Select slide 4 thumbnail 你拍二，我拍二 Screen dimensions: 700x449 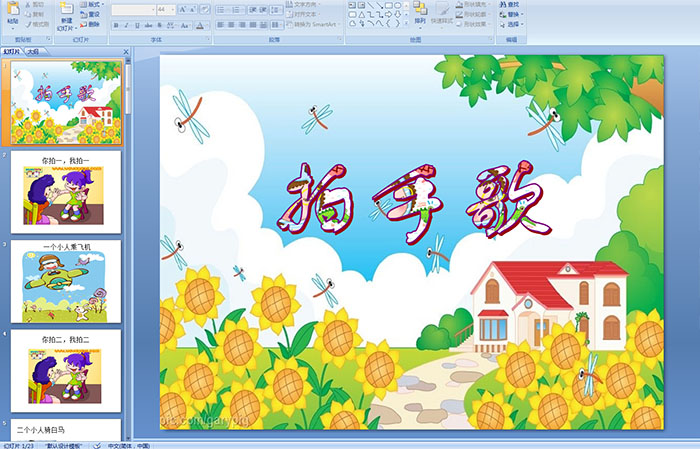point(66,371)
